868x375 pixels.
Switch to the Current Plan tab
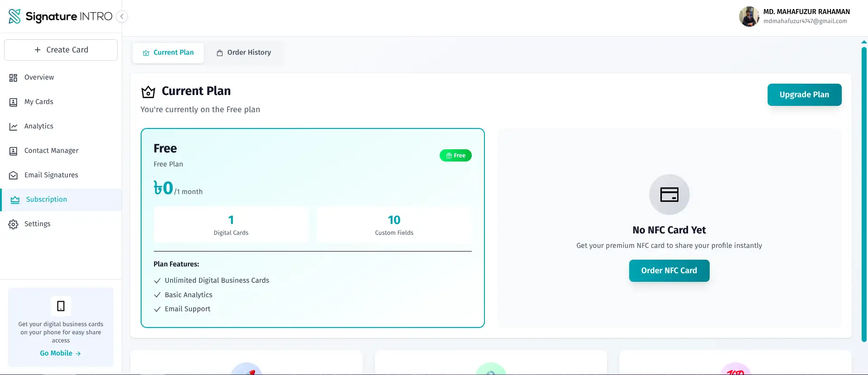(x=168, y=52)
